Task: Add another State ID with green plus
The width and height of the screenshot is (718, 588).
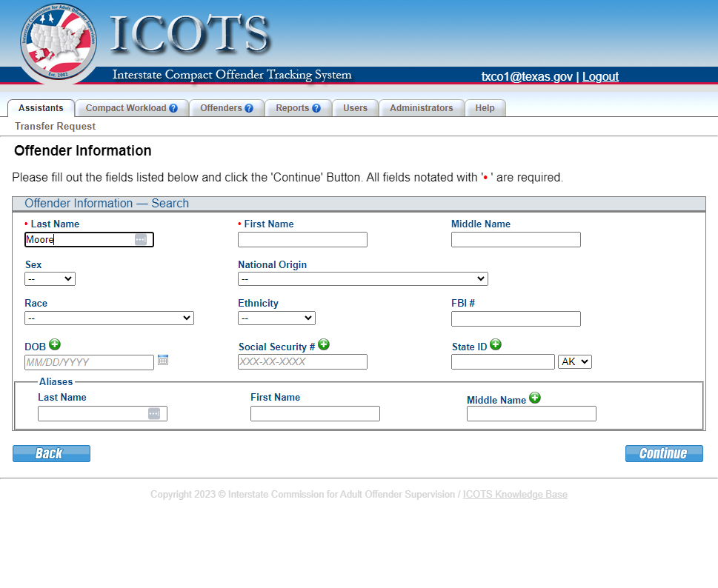Action: click(x=496, y=344)
